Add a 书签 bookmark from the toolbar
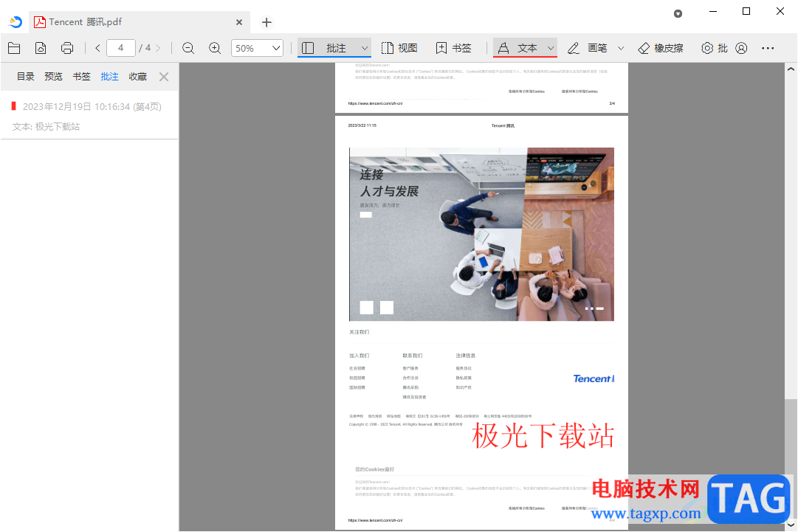Screen dimensions: 798x532 [453, 48]
